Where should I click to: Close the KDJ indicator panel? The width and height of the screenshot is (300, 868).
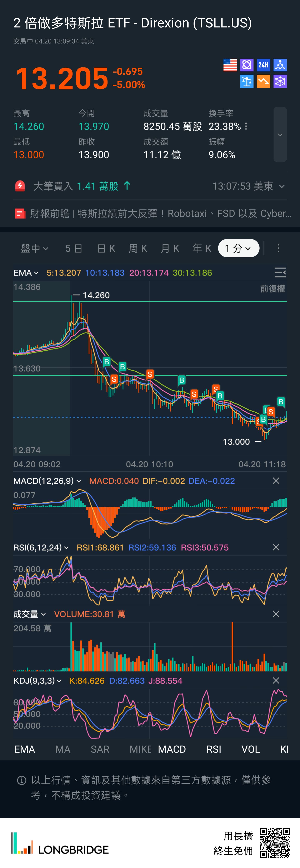point(276,681)
